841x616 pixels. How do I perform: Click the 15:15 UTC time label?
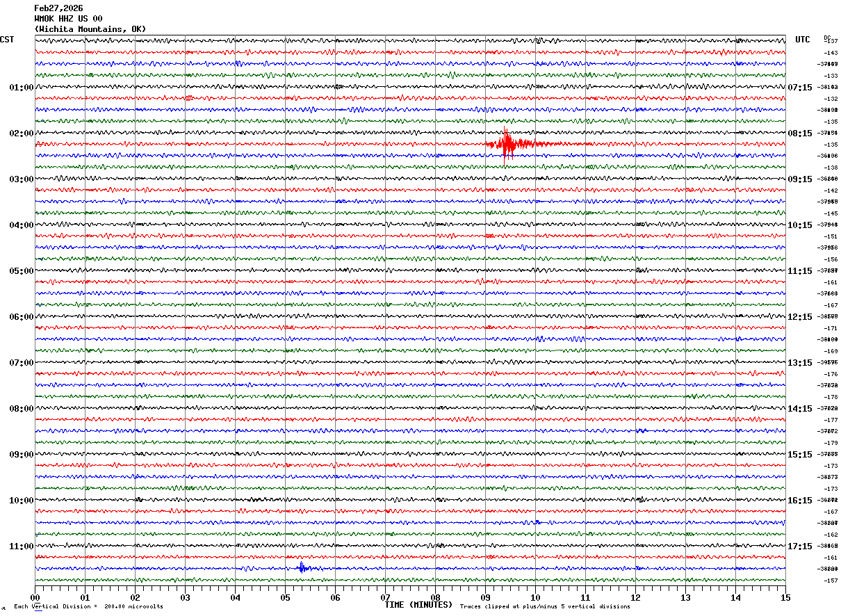(800, 455)
